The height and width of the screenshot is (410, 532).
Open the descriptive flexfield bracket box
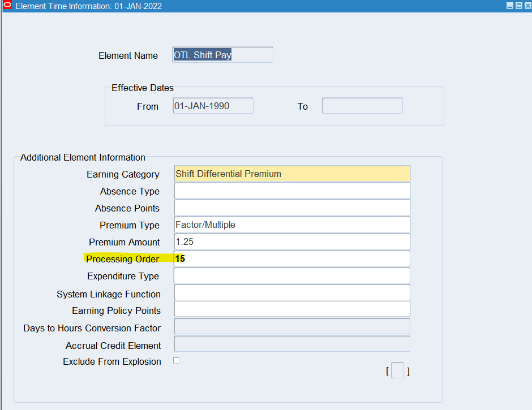(398, 371)
